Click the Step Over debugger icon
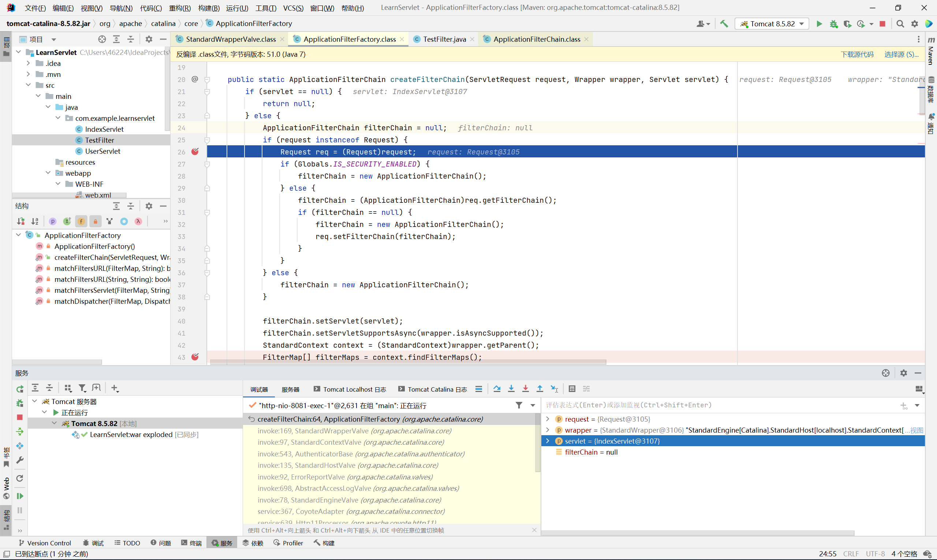 coord(497,389)
